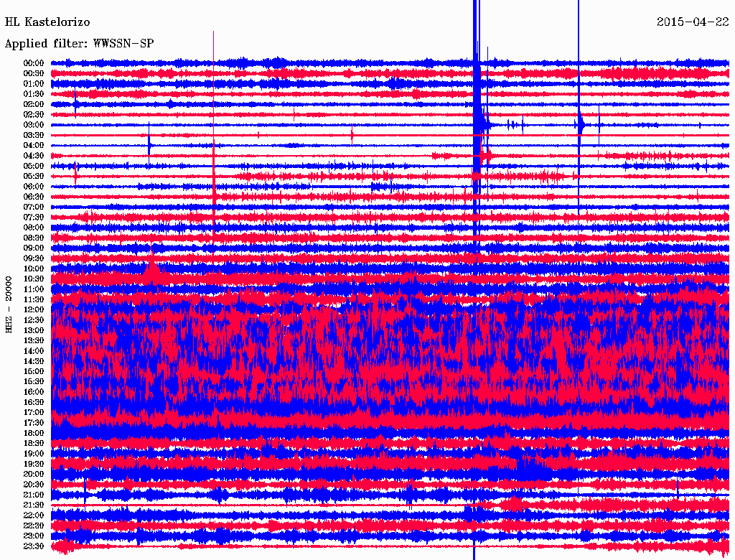Select the 22:00 time row label
The image size is (735, 560).
click(34, 515)
